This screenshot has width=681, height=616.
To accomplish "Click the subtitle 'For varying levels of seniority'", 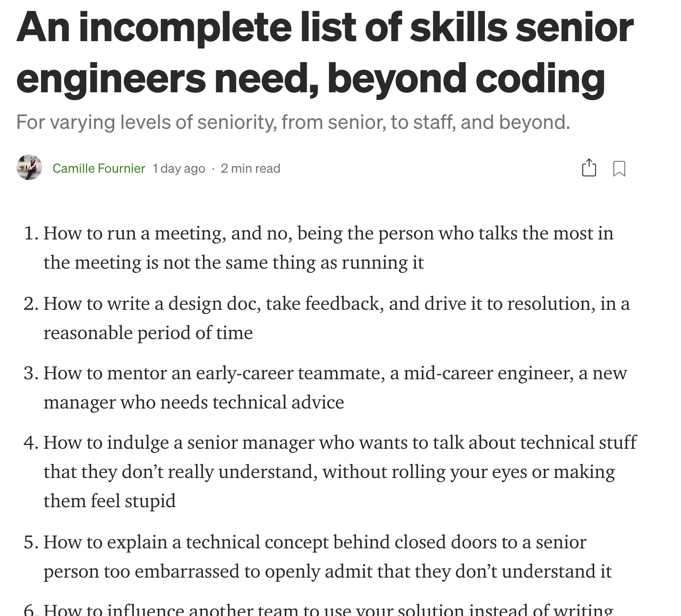I will tap(293, 122).
